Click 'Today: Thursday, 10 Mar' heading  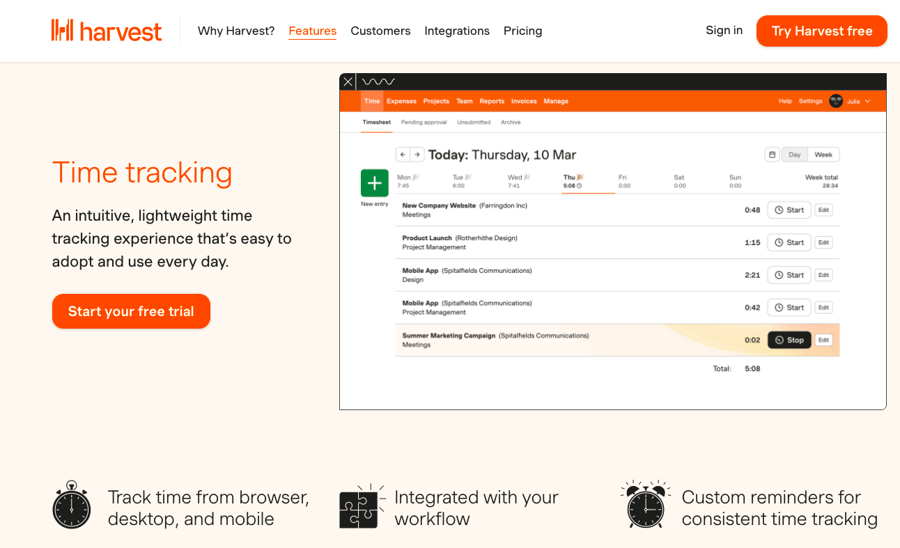click(502, 155)
